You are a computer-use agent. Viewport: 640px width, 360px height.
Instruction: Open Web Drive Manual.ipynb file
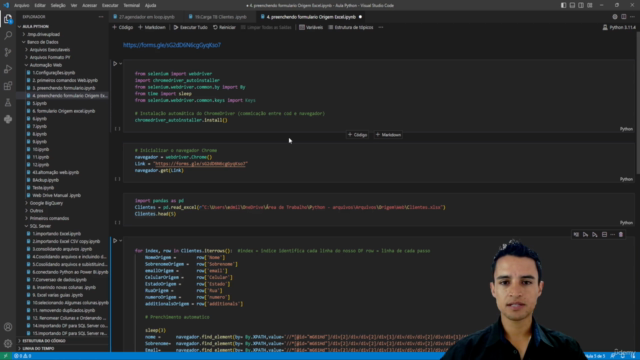pyautogui.click(x=56, y=196)
